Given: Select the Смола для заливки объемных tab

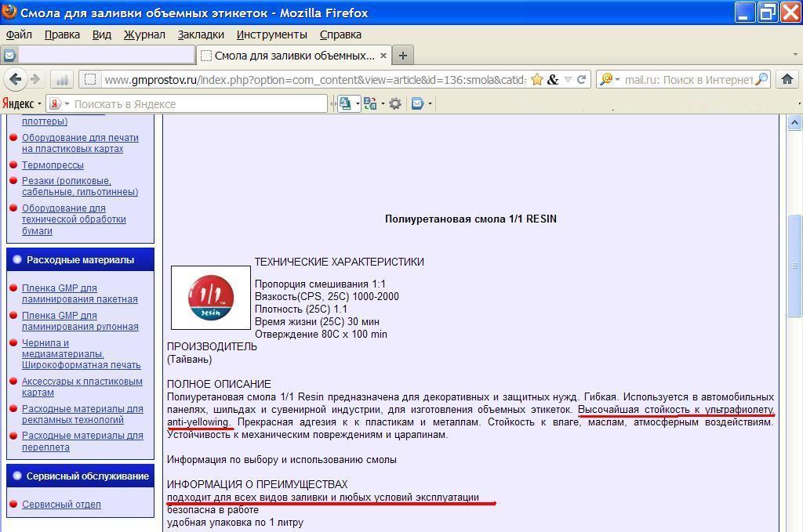Looking at the screenshot, I should coord(294,56).
